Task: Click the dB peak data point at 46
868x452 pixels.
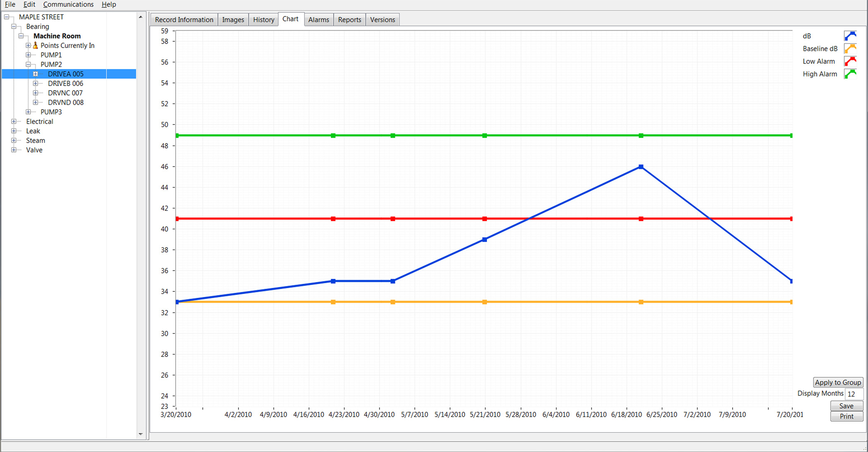Action: pos(641,167)
